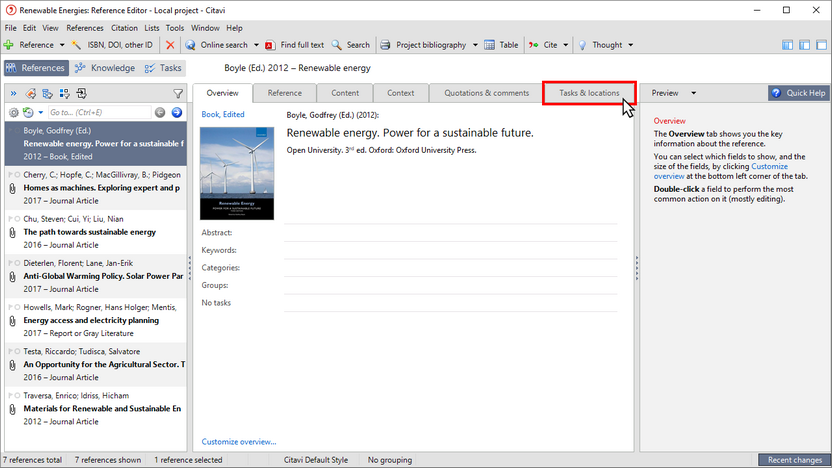Click attachment paperclip on Homes as machines
The image size is (832, 468).
(13, 188)
